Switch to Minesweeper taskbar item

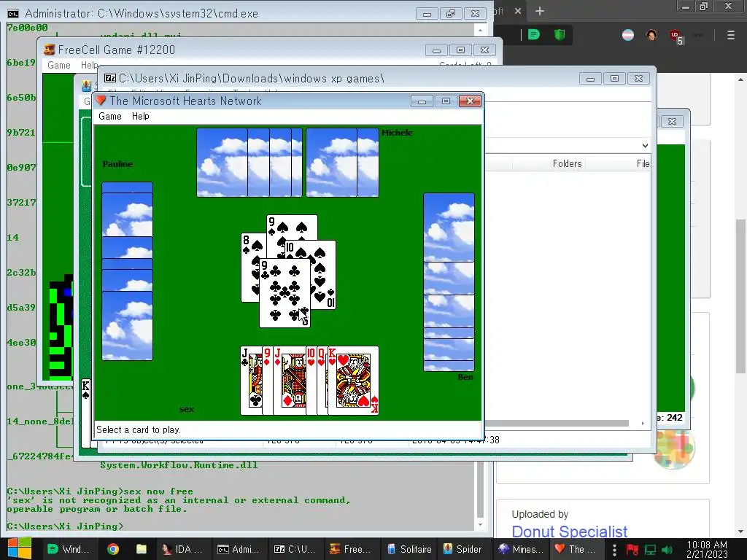[x=521, y=549]
